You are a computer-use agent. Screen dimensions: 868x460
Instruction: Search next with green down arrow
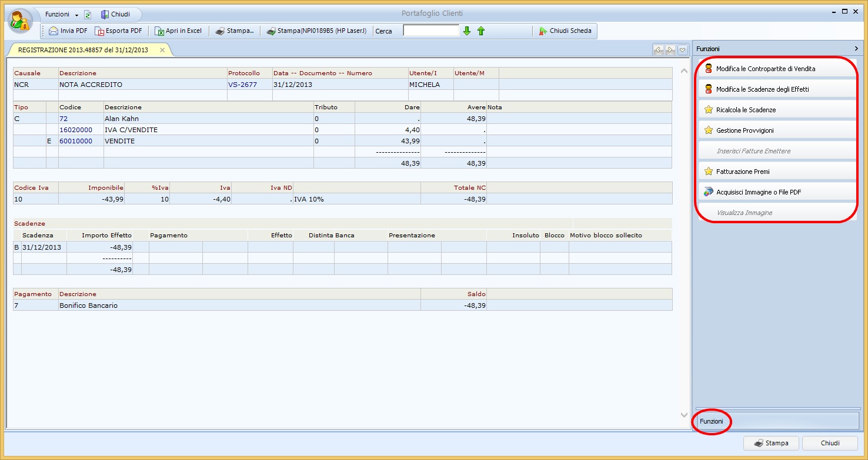(467, 31)
